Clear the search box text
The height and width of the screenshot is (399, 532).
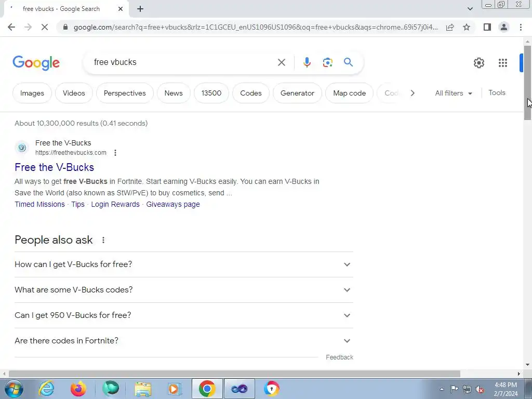tap(281, 62)
